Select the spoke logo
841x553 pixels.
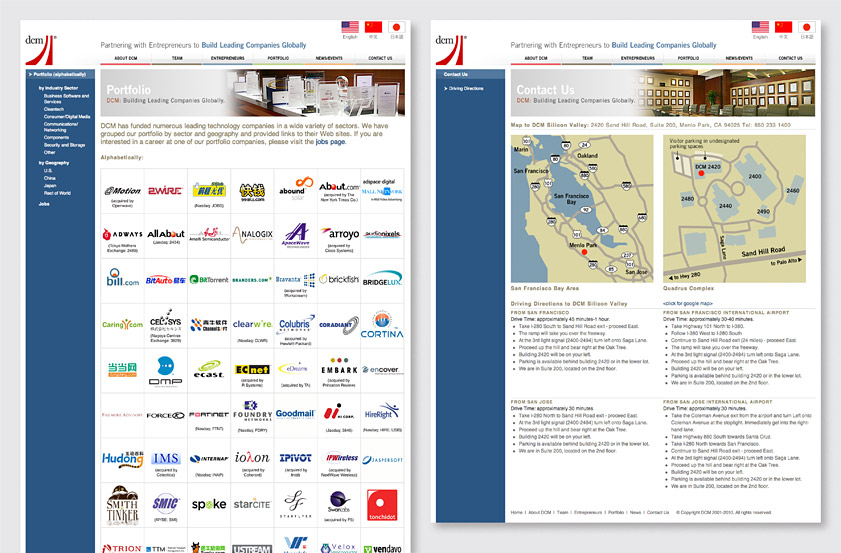pyautogui.click(x=209, y=504)
